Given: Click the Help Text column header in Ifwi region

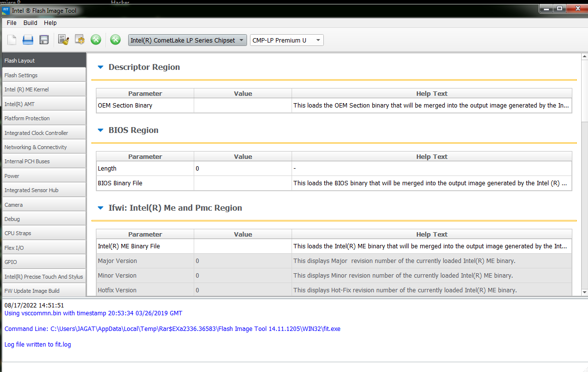Looking at the screenshot, I should pos(431,234).
